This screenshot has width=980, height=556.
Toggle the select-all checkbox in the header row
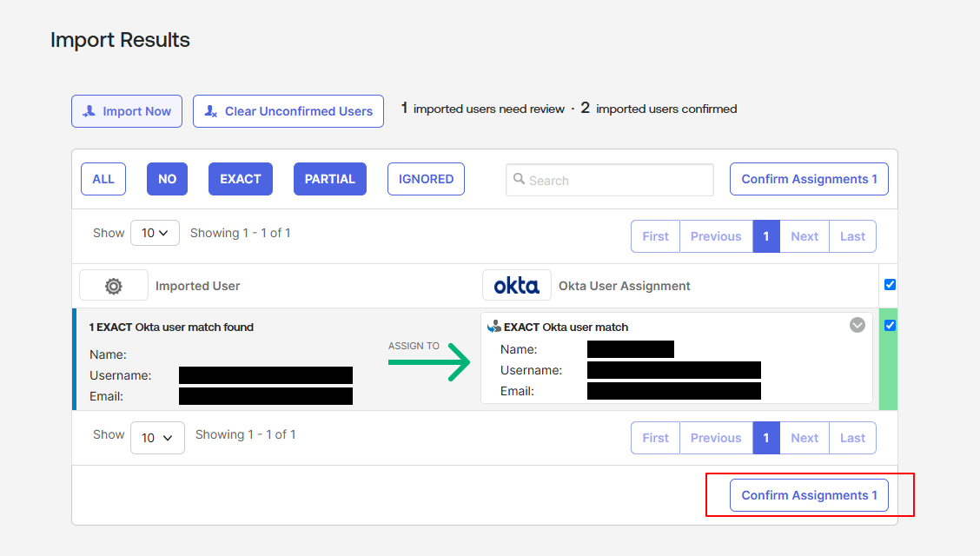click(890, 285)
